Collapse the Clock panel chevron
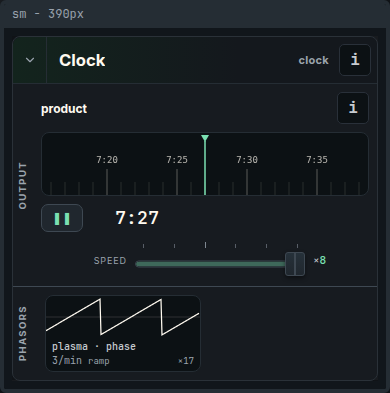This screenshot has height=393, width=390. click(30, 60)
